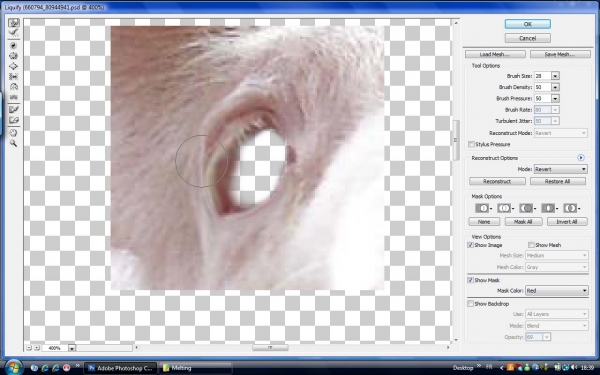600x375 pixels.
Task: Toggle the Show Image checkbox
Action: tap(470, 245)
